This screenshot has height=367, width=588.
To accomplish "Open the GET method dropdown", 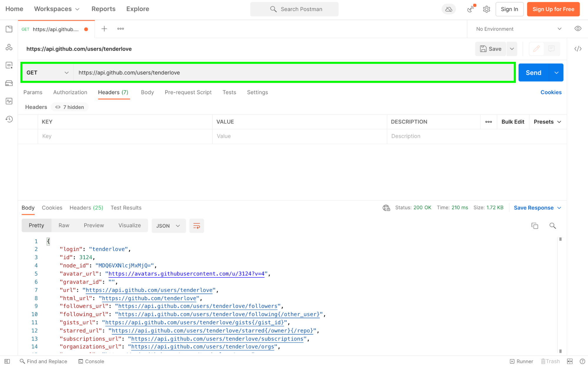I will [48, 72].
